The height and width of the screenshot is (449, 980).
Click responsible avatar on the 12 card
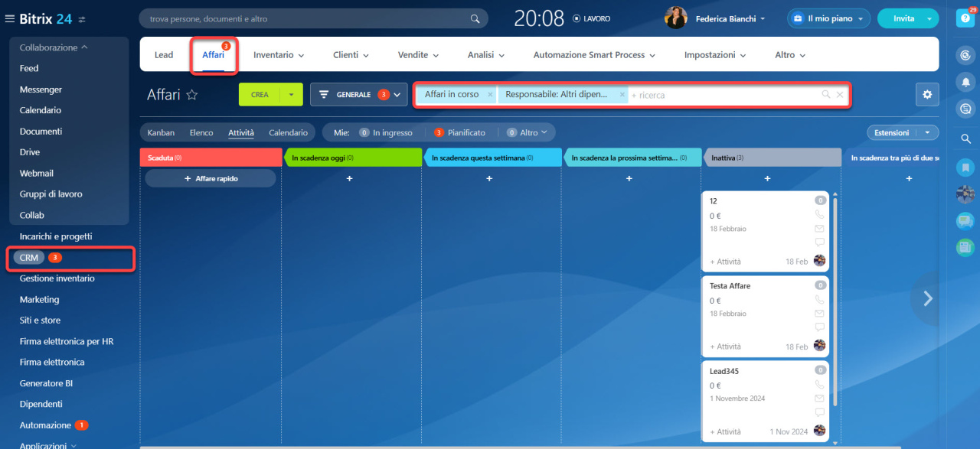(x=820, y=261)
